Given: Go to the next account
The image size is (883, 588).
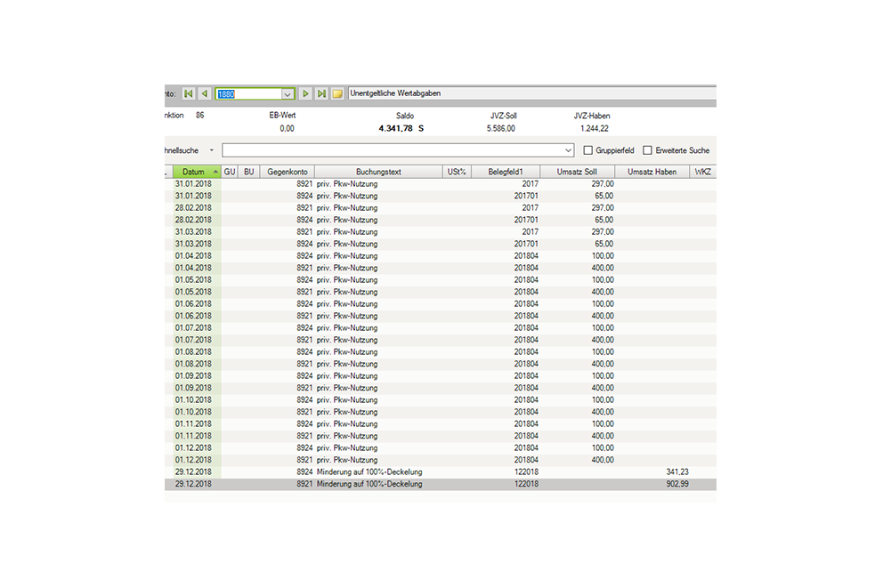Looking at the screenshot, I should click(305, 93).
